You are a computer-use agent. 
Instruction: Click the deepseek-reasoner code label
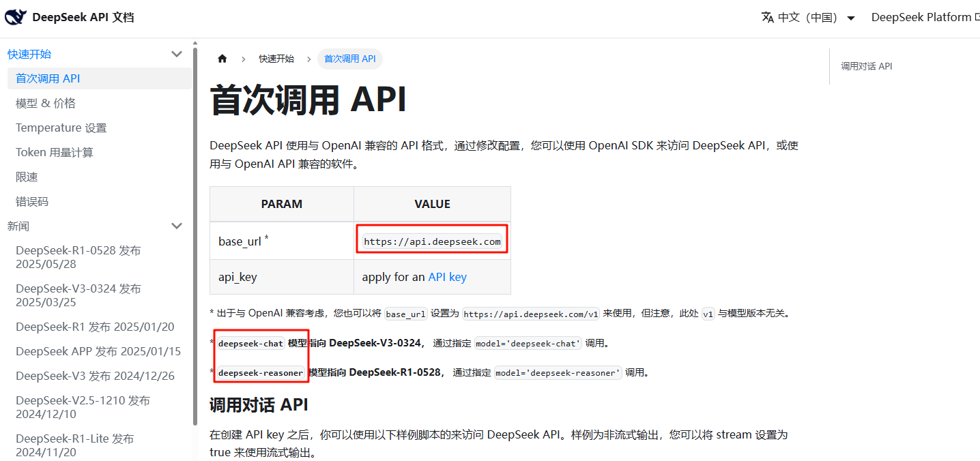point(261,373)
